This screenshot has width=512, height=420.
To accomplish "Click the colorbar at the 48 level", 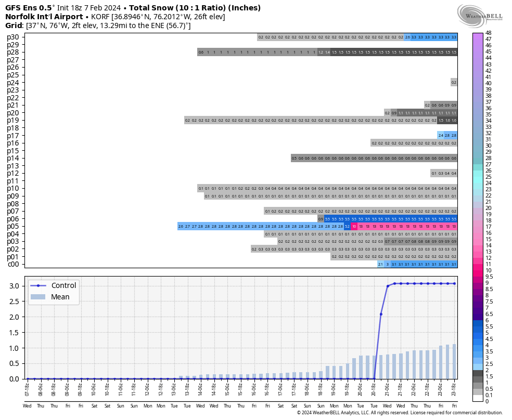I will click(x=477, y=34).
